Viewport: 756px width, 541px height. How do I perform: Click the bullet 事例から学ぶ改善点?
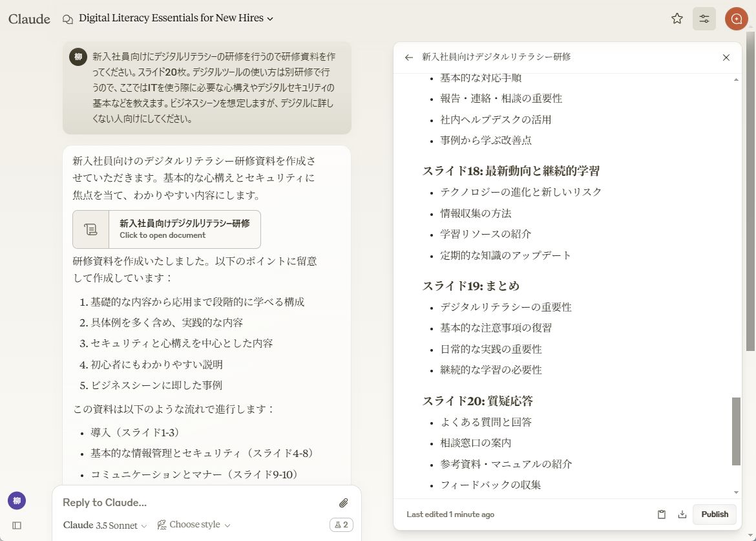tap(486, 140)
